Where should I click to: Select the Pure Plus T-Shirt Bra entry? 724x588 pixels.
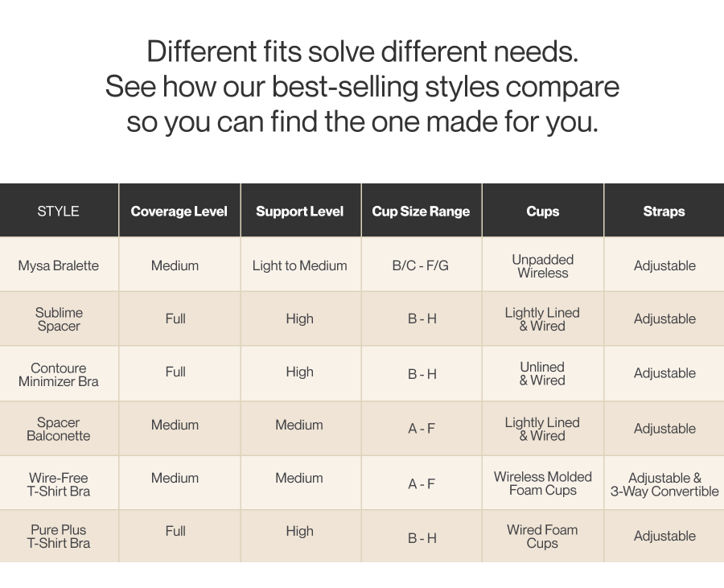tap(58, 537)
